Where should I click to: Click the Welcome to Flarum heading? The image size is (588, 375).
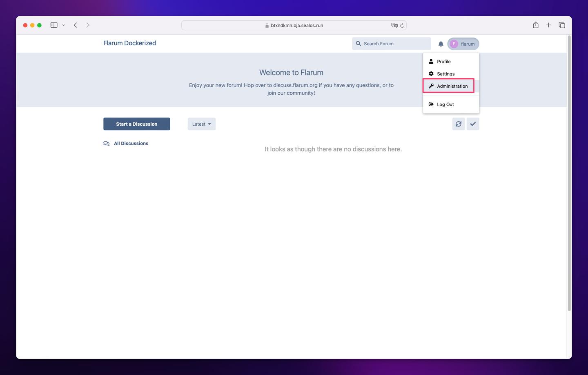[291, 73]
